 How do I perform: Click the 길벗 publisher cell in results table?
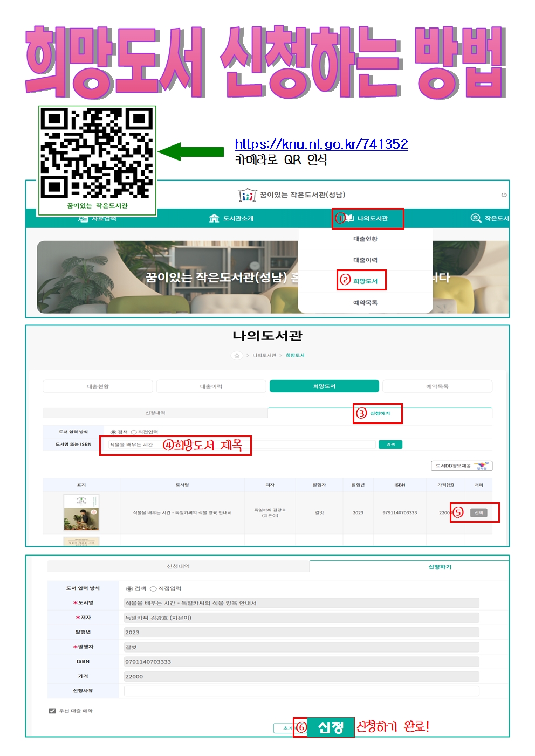click(x=319, y=513)
